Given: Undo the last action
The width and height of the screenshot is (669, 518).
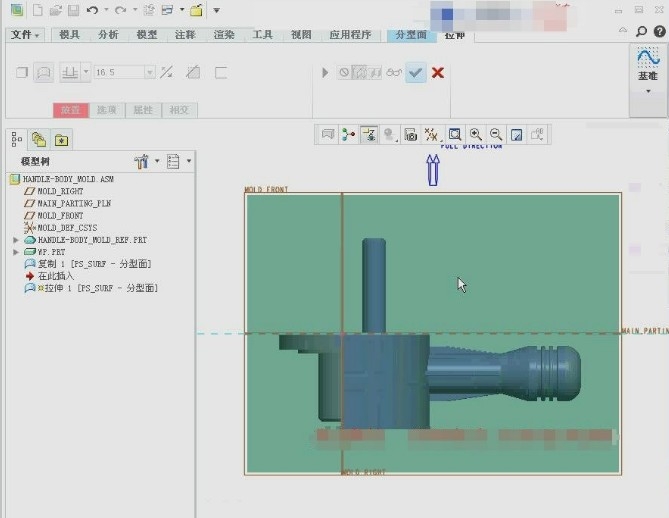Looking at the screenshot, I should tap(92, 10).
